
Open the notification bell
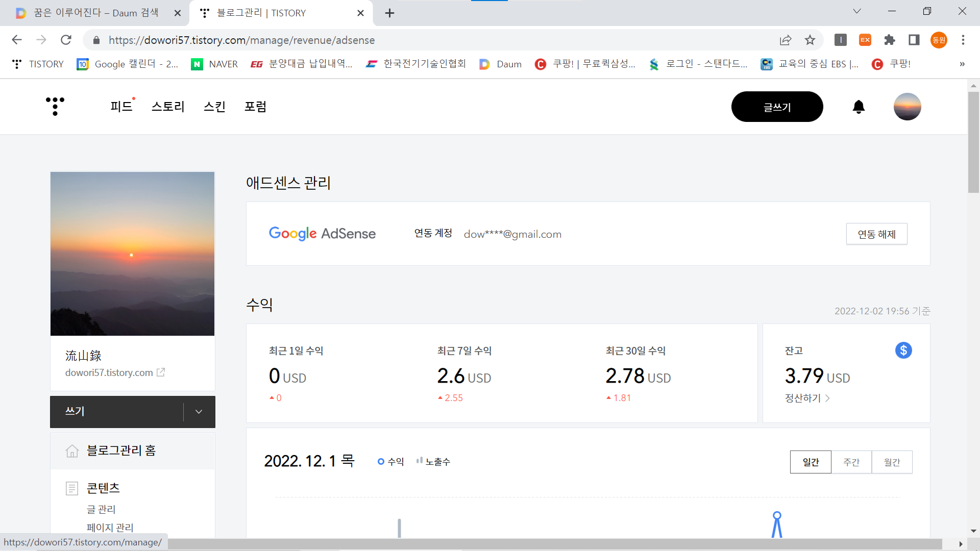coord(859,107)
